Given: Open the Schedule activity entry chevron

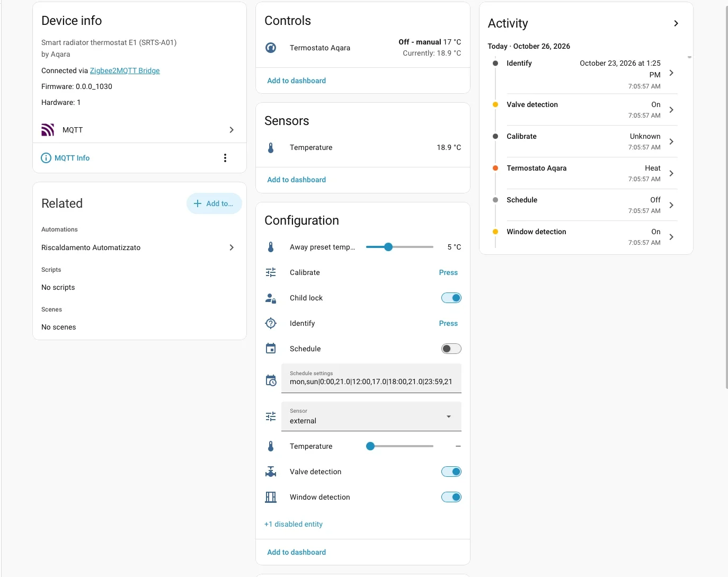Looking at the screenshot, I should point(671,205).
